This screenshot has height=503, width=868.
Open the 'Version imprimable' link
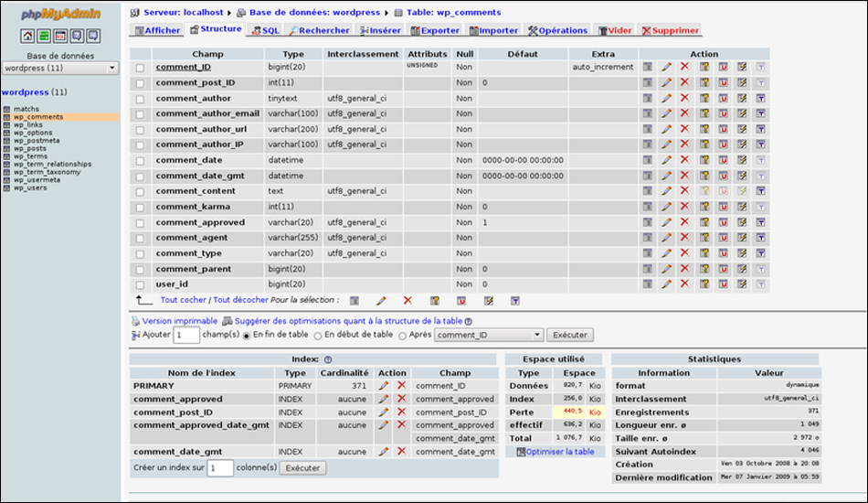[x=179, y=321]
